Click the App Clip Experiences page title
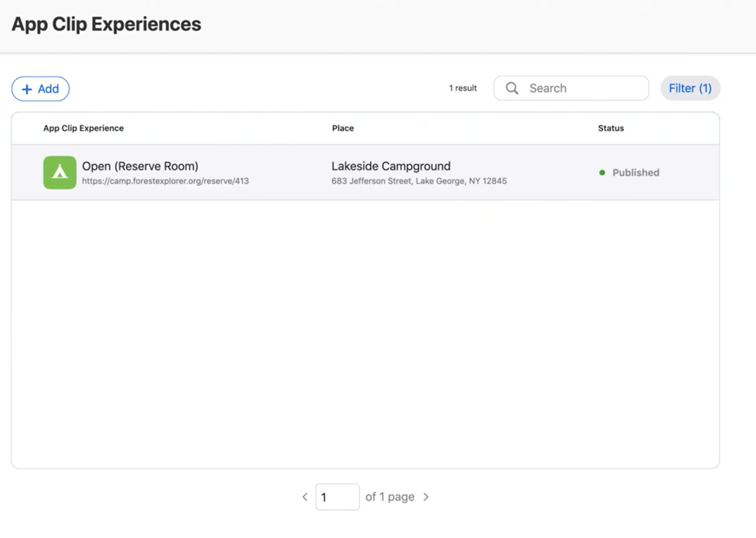The width and height of the screenshot is (756, 538). click(x=106, y=24)
